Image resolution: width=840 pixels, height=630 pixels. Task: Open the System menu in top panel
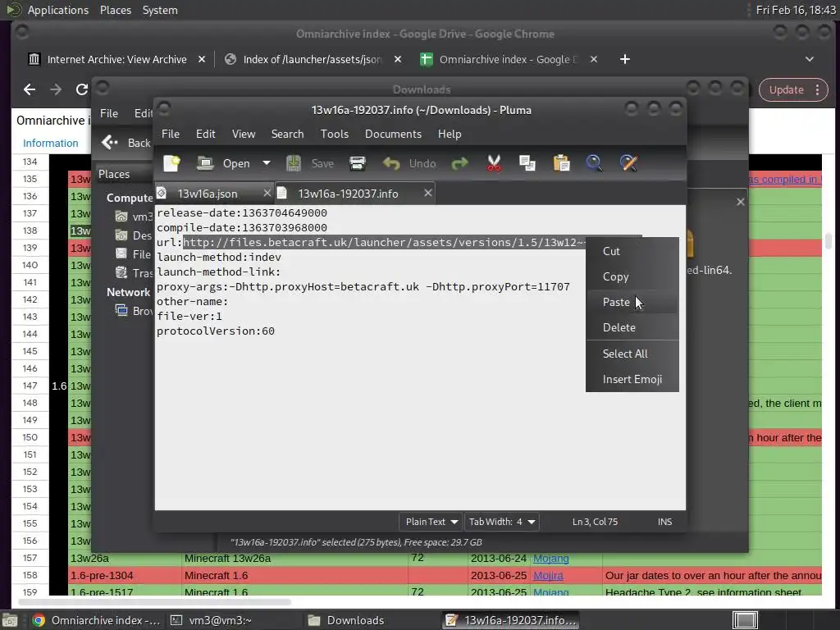click(160, 10)
